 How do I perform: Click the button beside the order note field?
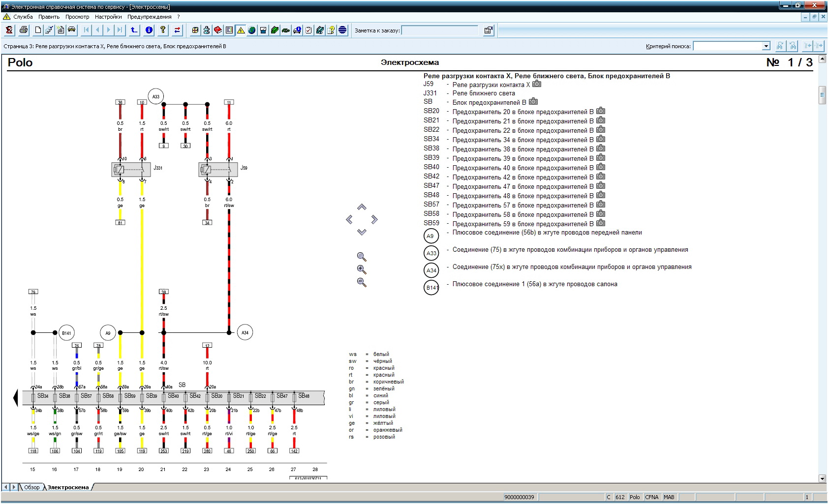488,30
